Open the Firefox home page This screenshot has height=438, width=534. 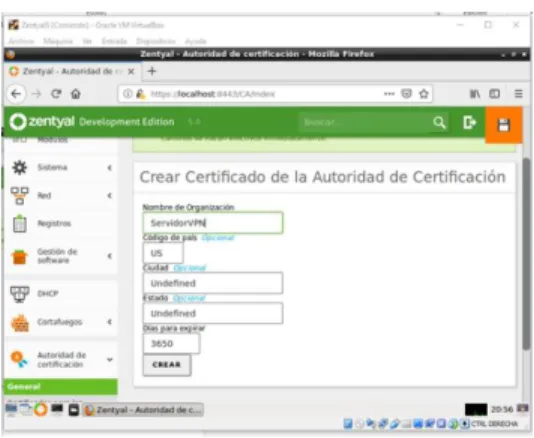click(76, 94)
